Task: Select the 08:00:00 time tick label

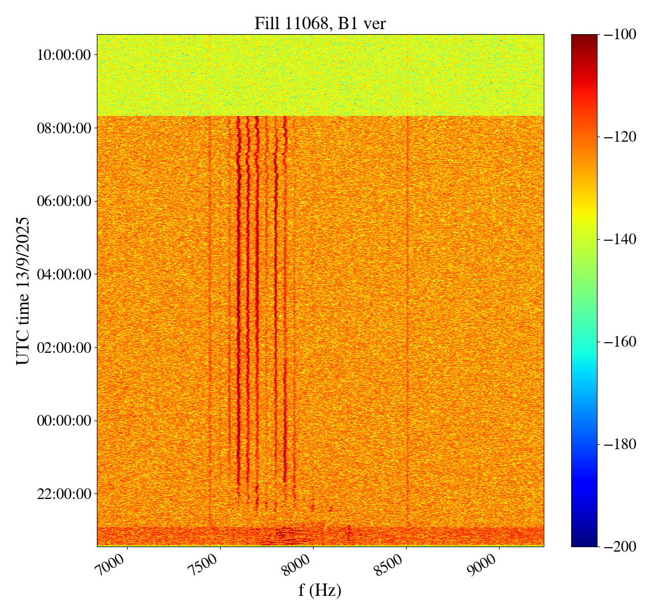Action: pos(64,128)
